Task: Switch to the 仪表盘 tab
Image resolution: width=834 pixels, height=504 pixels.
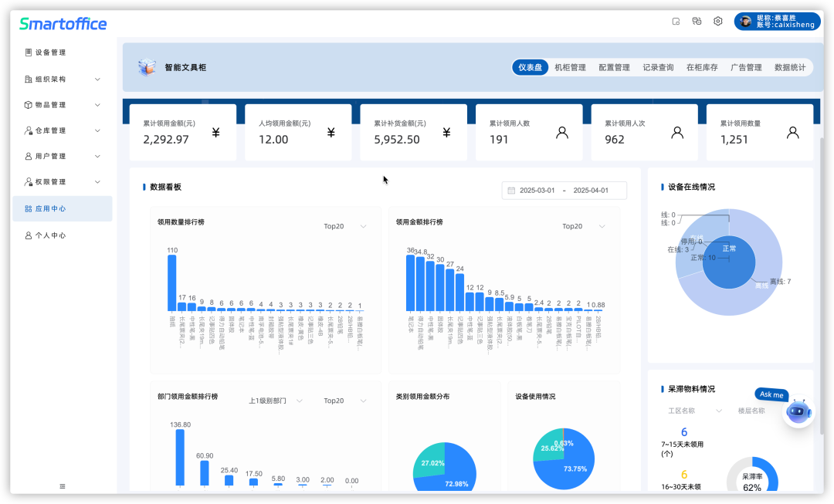Action: pos(531,67)
